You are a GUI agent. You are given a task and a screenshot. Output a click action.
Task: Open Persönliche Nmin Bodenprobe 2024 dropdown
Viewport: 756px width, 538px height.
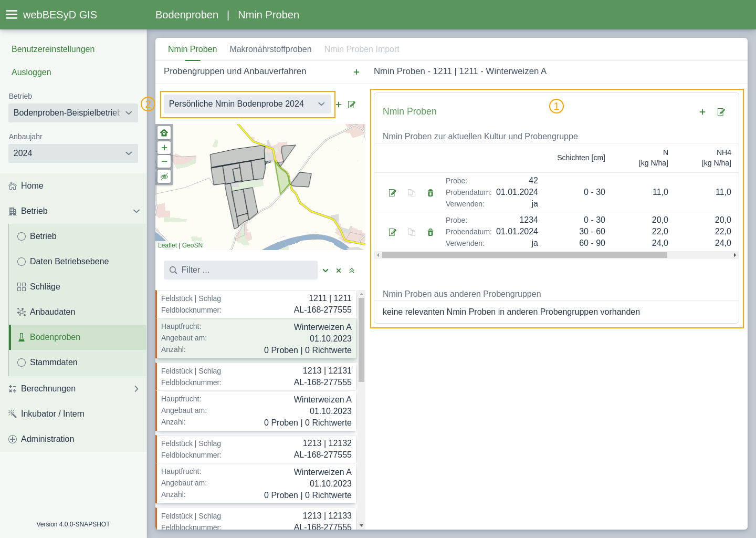247,104
